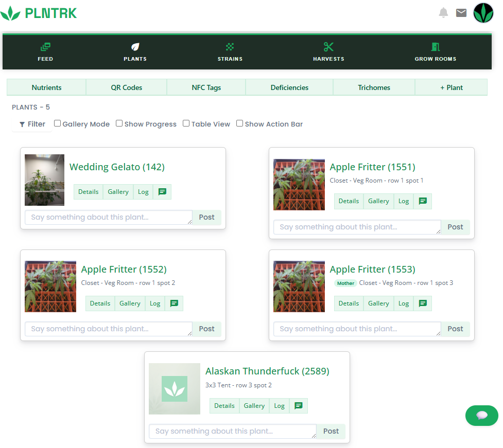
Task: Open the QR Codes tab
Action: tap(126, 87)
